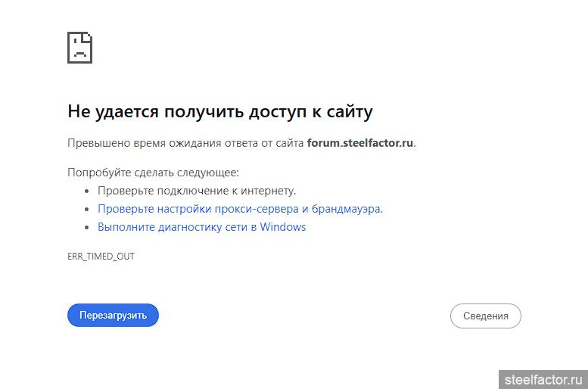Click the word сайту in the heading
Screen dimensions: 588x389
pos(350,112)
